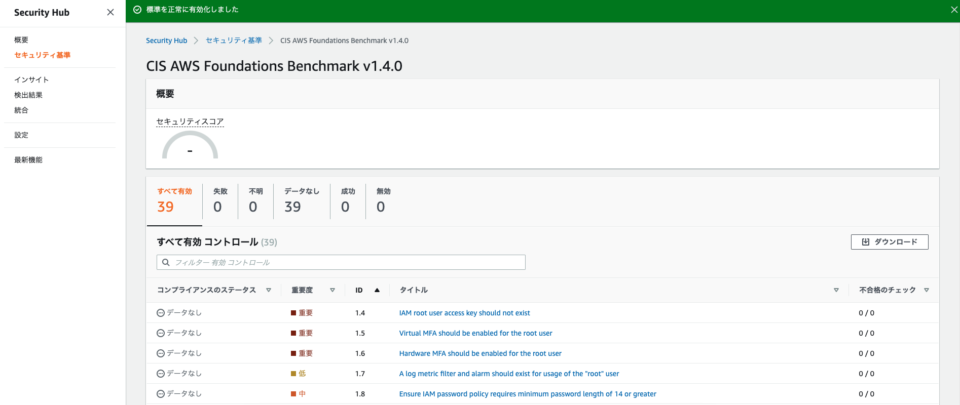Screen dimensions: 960x405
Task: Click the checkmark icon in the green banner
Action: pyautogui.click(x=137, y=10)
